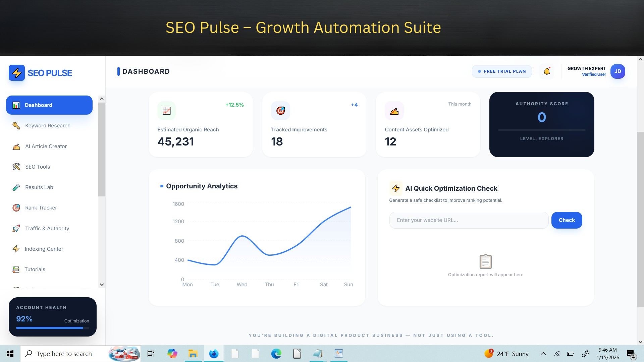Open notifications via the bell icon
Screen dimensions: 644x362
tap(547, 71)
